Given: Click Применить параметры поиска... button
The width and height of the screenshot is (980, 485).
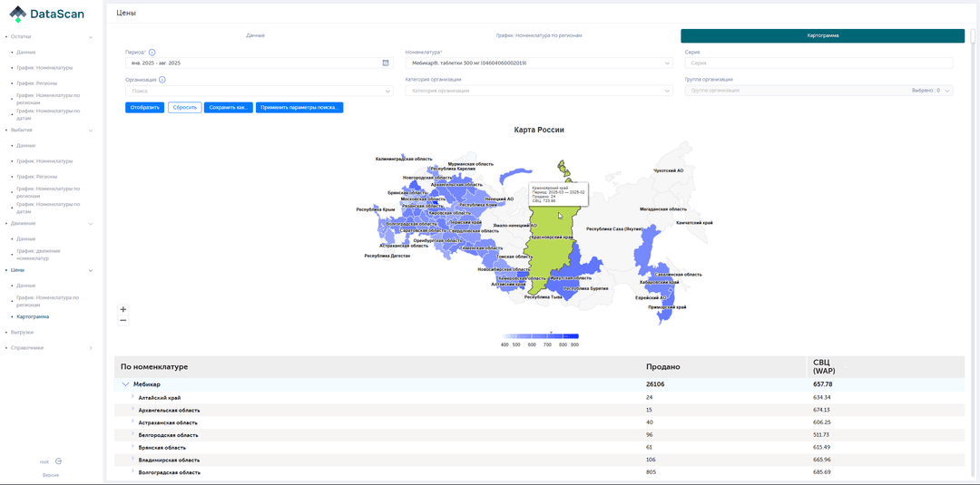Looking at the screenshot, I should (x=299, y=107).
